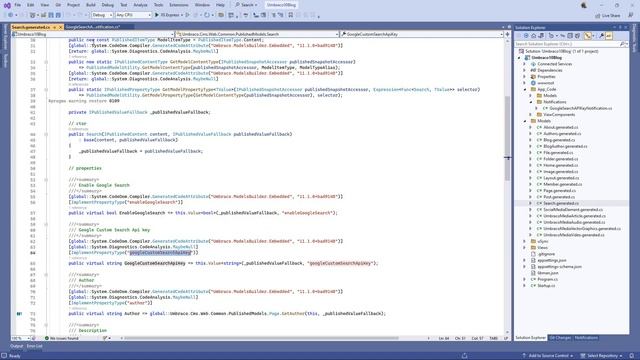This screenshot has height=360, width=640.
Task: Switch to Notifications panel tab
Action: [x=586, y=338]
